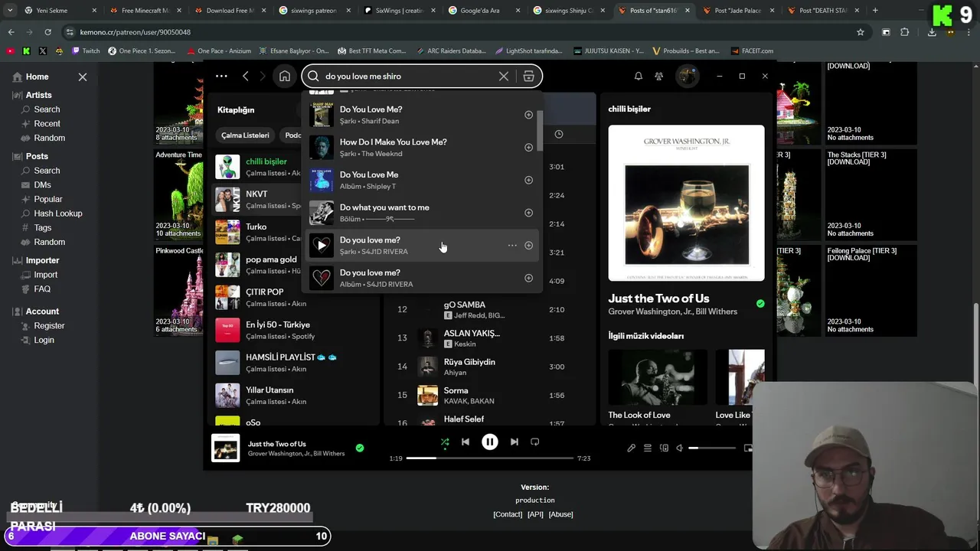Image resolution: width=980 pixels, height=551 pixels.
Task: Select the Çalma Listeleri filter chip
Action: click(x=245, y=135)
